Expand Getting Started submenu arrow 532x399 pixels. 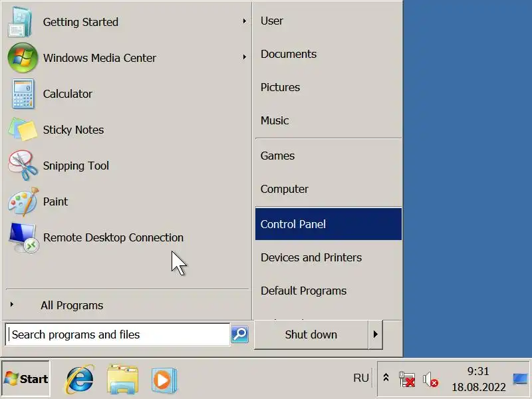pyautogui.click(x=244, y=21)
